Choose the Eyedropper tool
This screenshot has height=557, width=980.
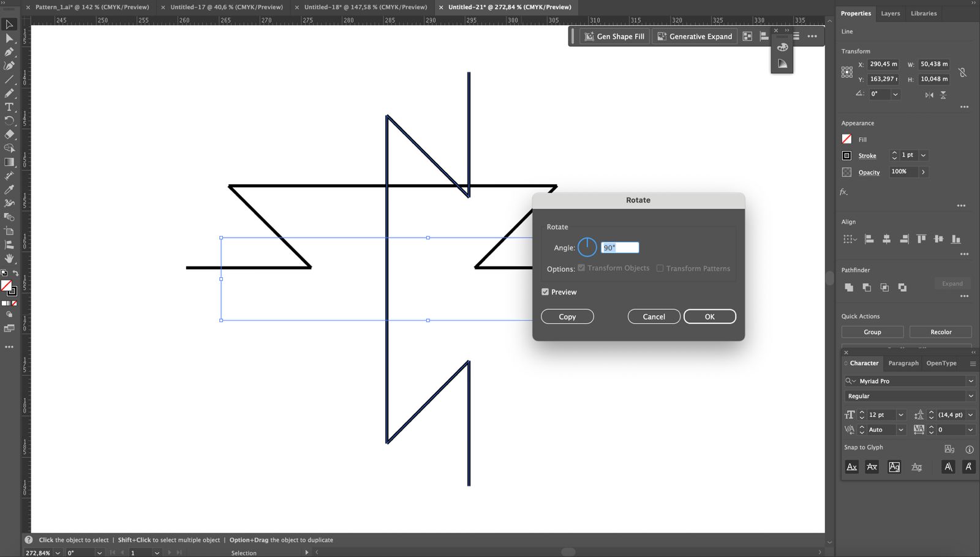(9, 190)
